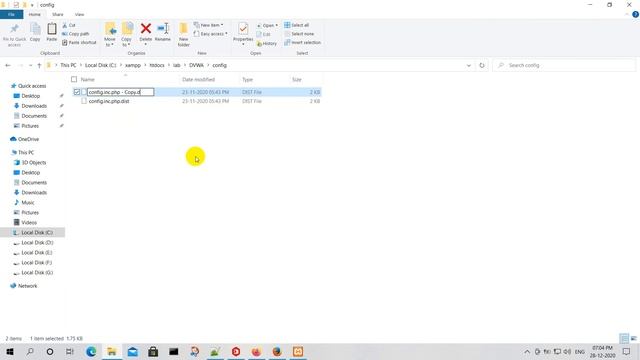640x360 pixels.
Task: Create a New folder from ribbon
Action: point(184,34)
